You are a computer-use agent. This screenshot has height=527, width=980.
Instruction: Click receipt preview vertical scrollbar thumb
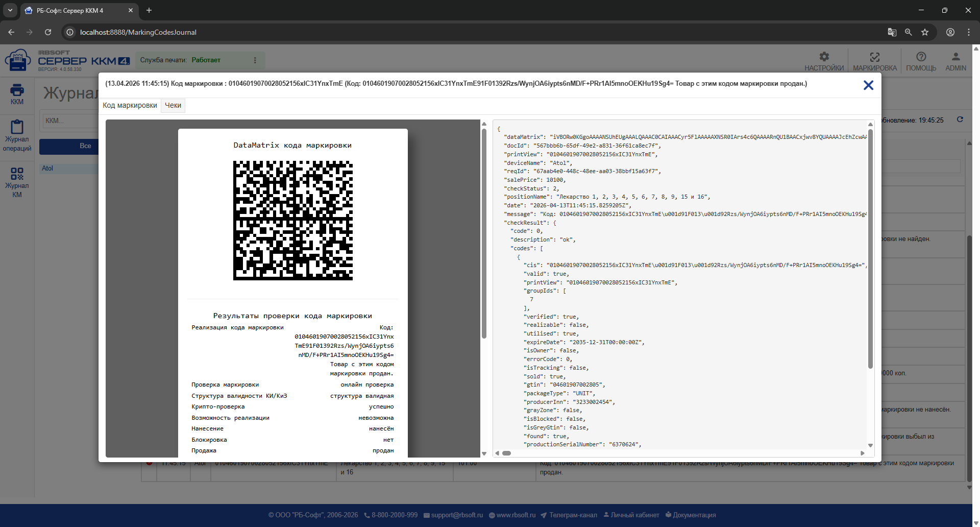tap(484, 233)
